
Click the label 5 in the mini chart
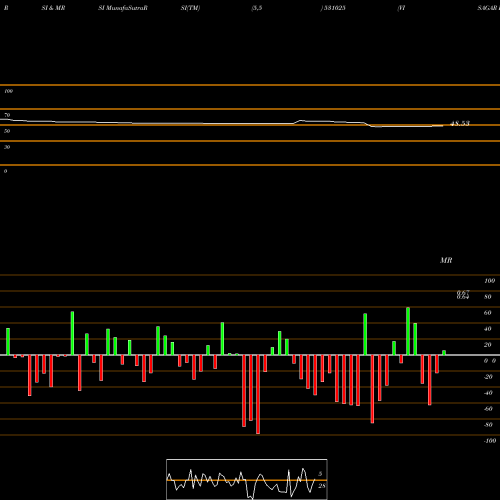pos(320,474)
